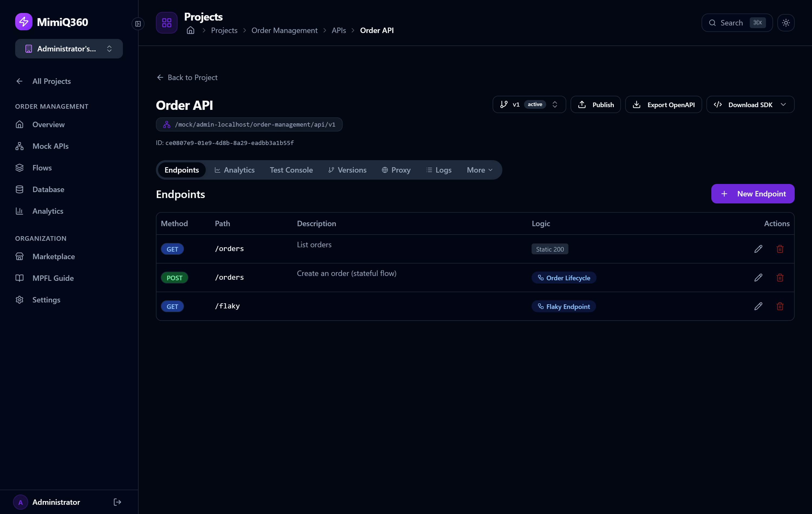Image resolution: width=812 pixels, height=514 pixels.
Task: Click the logout icon next to Administrator
Action: point(117,502)
